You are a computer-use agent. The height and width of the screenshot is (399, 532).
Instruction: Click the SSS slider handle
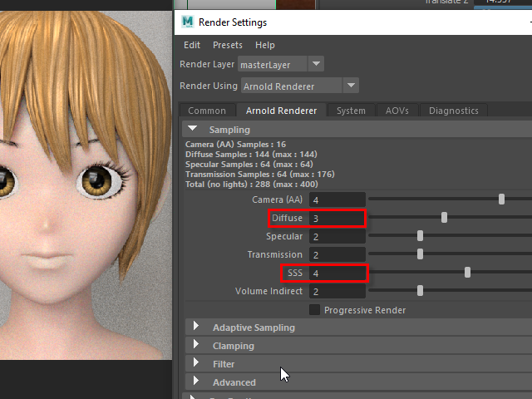pyautogui.click(x=468, y=273)
